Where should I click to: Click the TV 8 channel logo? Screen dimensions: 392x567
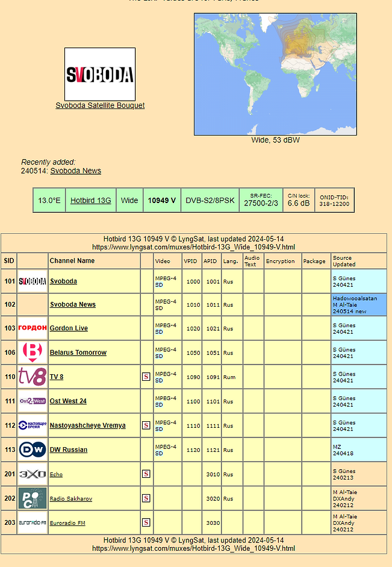tap(33, 377)
